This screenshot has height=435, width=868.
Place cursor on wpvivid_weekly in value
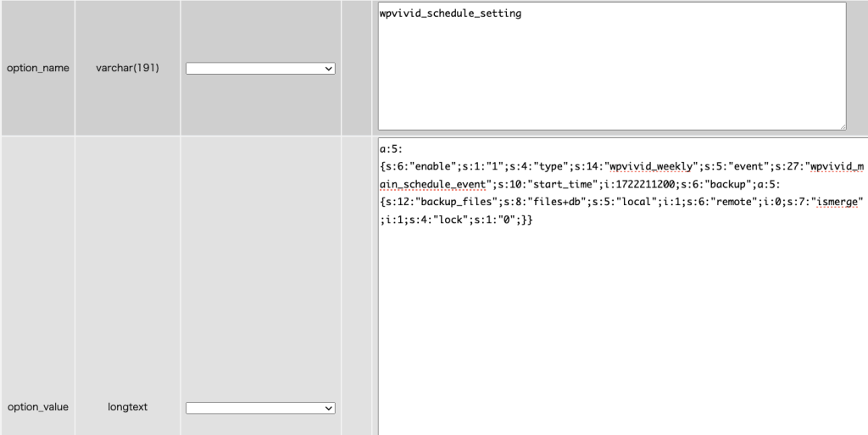point(651,165)
